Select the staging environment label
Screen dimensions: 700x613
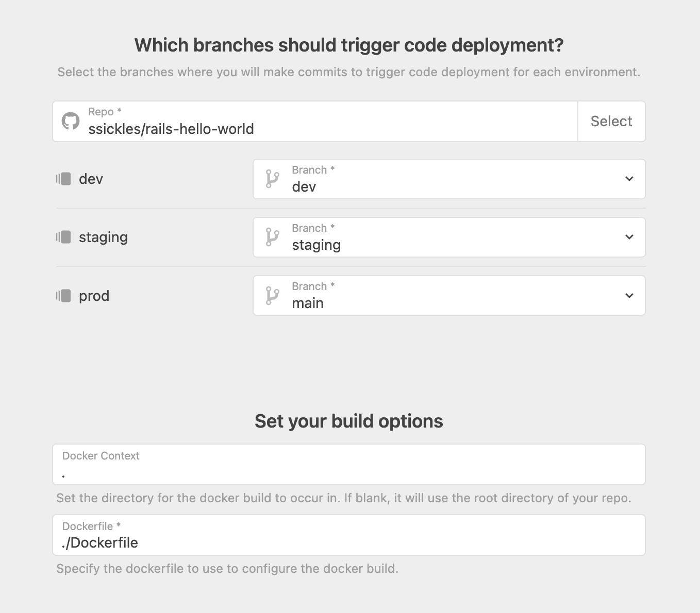tap(103, 237)
